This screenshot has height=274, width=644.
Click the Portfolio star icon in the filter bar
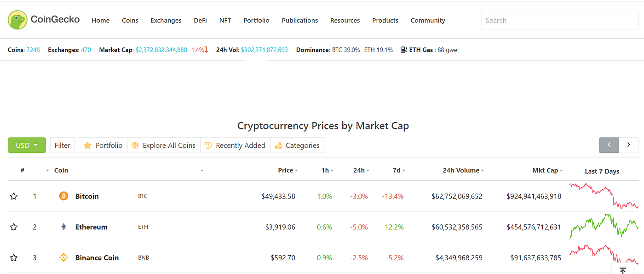tap(87, 146)
